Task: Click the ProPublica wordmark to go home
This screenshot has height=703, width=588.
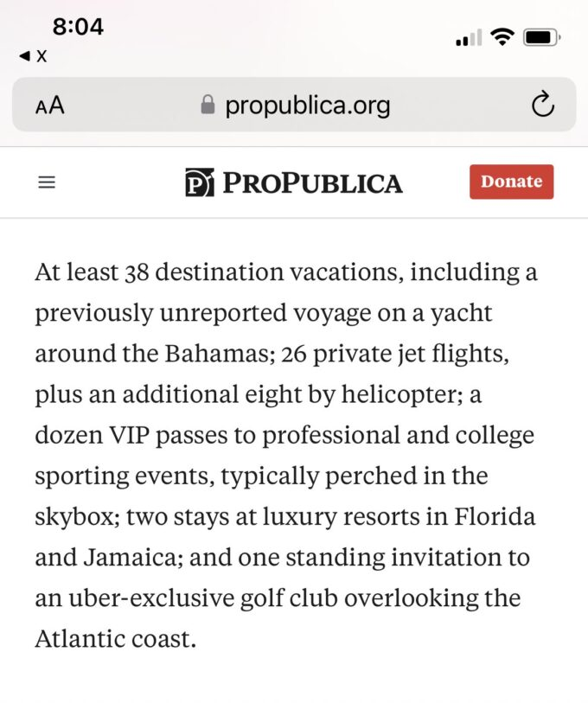Action: (x=312, y=182)
